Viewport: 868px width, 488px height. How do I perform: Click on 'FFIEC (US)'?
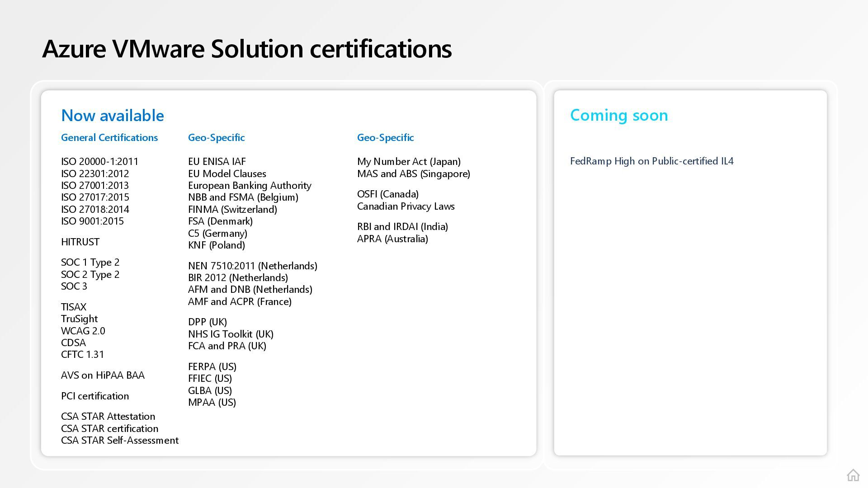pyautogui.click(x=210, y=379)
